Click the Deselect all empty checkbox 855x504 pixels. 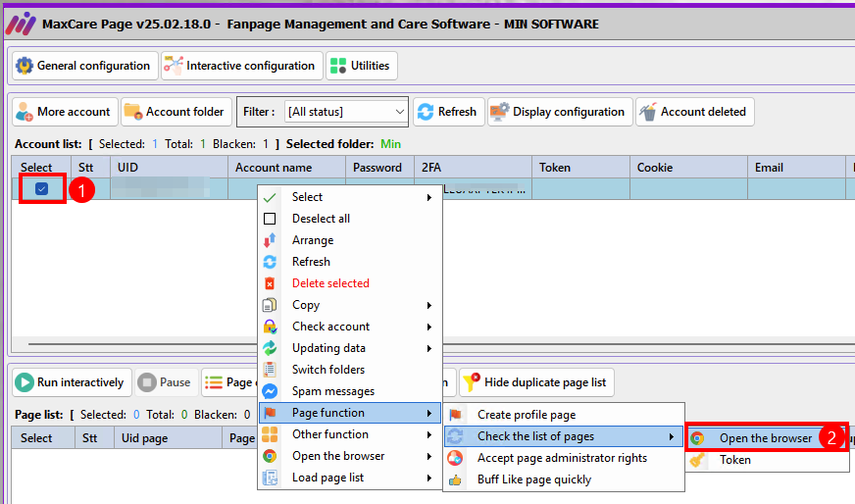tap(270, 219)
